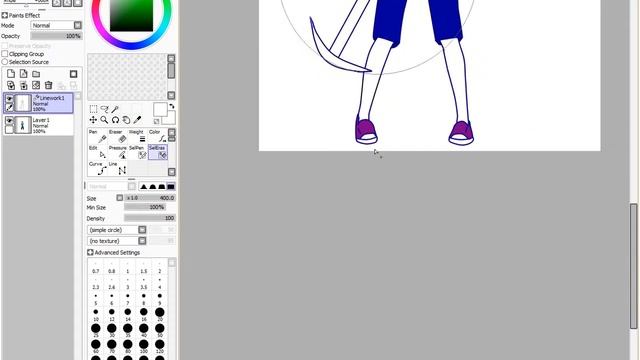Click swatches panel up arrow
Viewport: 640px width, 360px height.
coord(171,58)
